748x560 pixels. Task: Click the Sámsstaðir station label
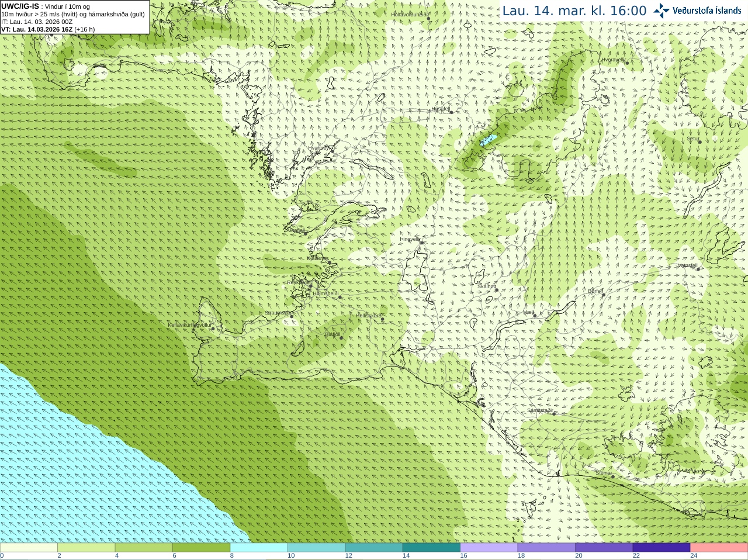coord(540,410)
